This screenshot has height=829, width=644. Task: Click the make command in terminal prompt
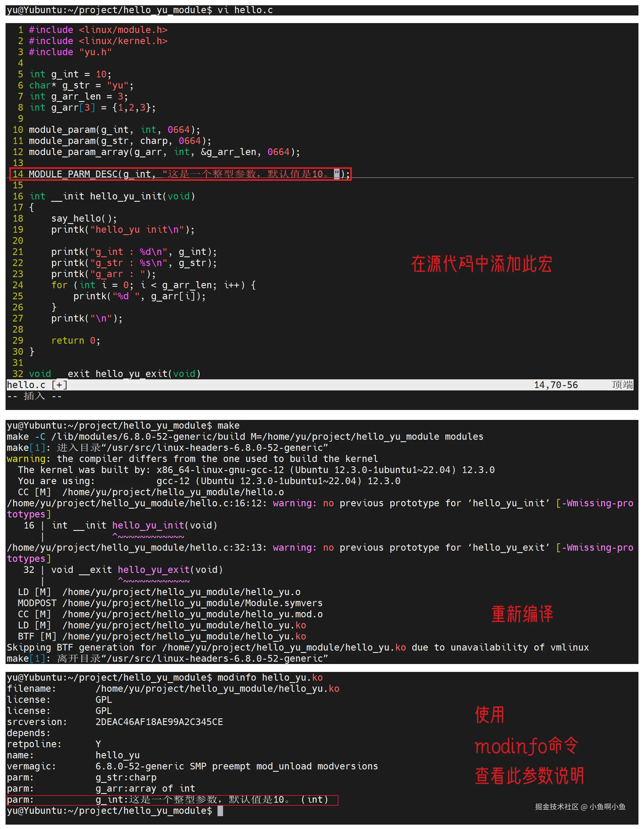228,425
